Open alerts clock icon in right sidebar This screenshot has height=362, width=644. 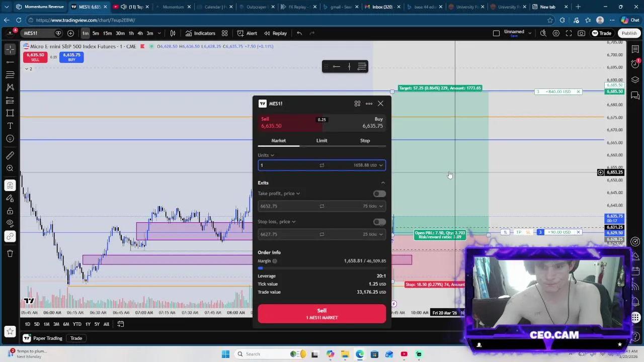click(x=635, y=64)
